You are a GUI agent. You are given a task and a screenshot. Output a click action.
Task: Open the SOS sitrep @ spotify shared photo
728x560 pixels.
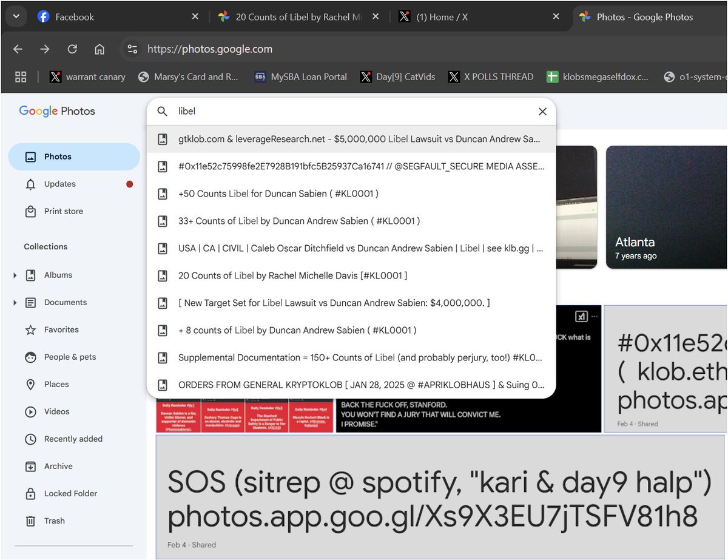click(440, 497)
